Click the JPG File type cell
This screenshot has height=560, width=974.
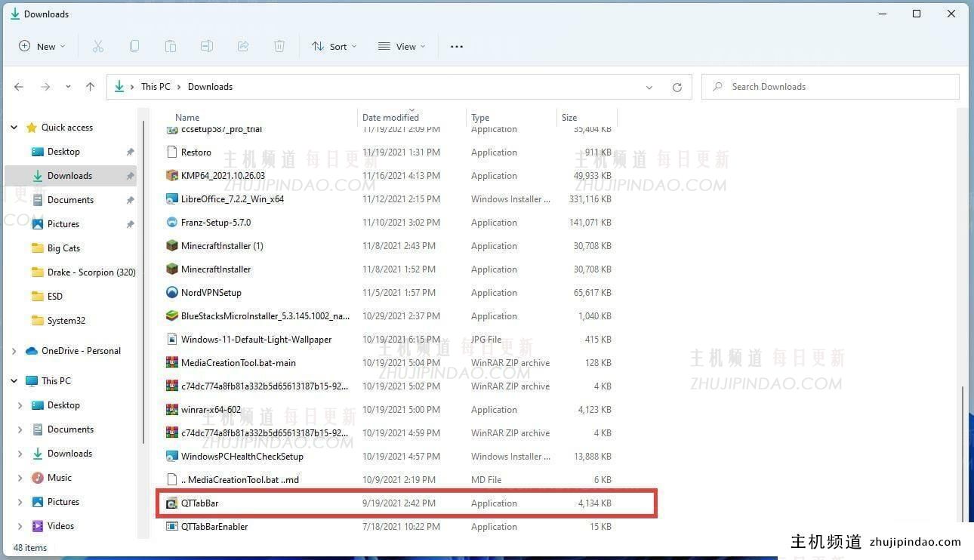(486, 340)
